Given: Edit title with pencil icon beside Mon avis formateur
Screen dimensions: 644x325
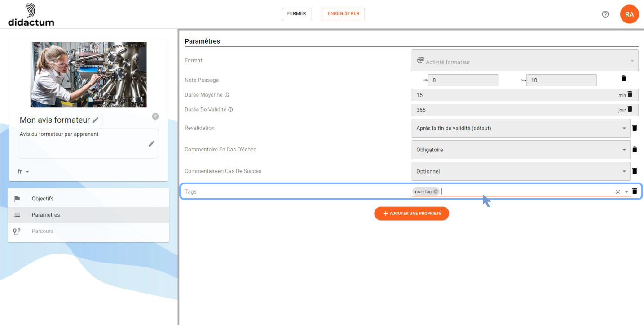Looking at the screenshot, I should [95, 120].
